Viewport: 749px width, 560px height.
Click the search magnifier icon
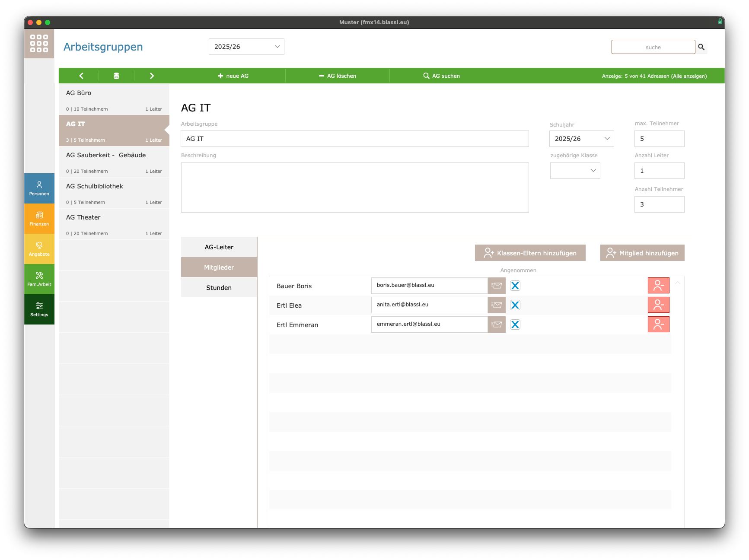701,47
